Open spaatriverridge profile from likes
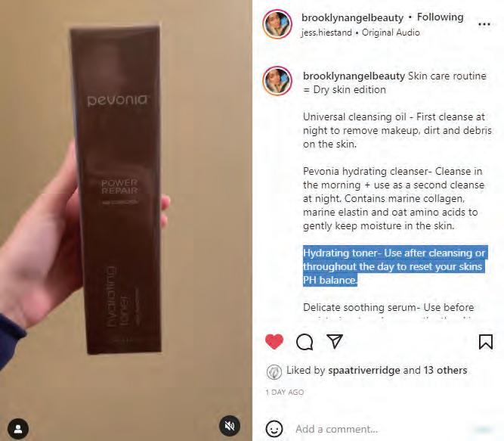This screenshot has height=441, width=504. tap(364, 371)
